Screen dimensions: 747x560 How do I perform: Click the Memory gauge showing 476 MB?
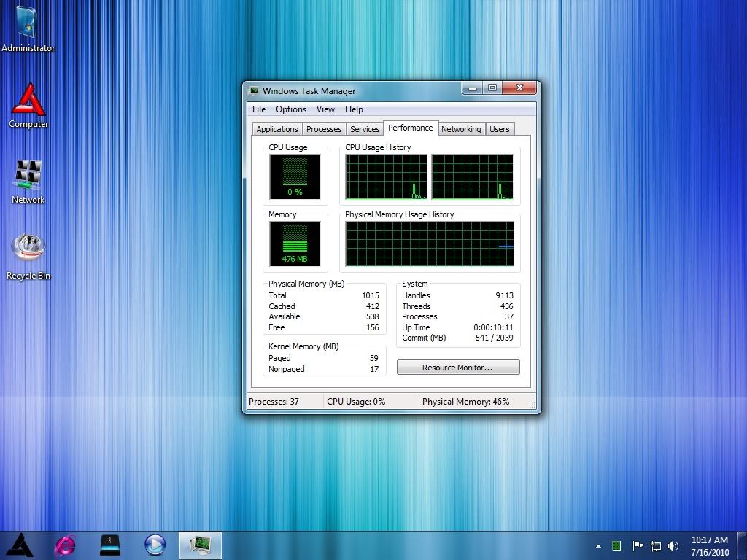[x=295, y=244]
